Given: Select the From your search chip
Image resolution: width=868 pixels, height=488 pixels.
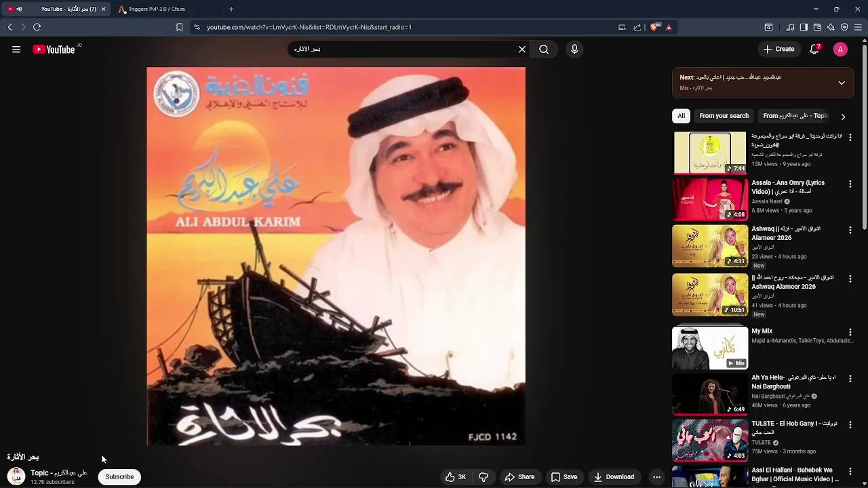Looking at the screenshot, I should click(724, 116).
